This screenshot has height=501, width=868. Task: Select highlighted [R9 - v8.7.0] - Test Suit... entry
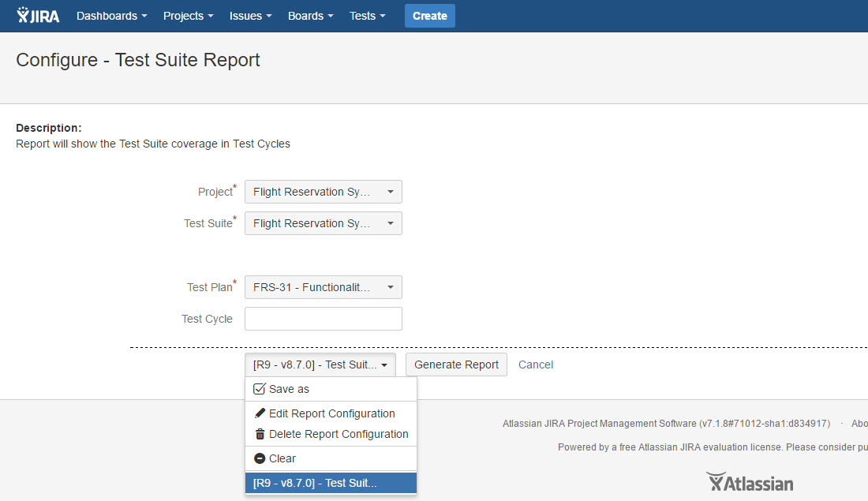(x=331, y=483)
